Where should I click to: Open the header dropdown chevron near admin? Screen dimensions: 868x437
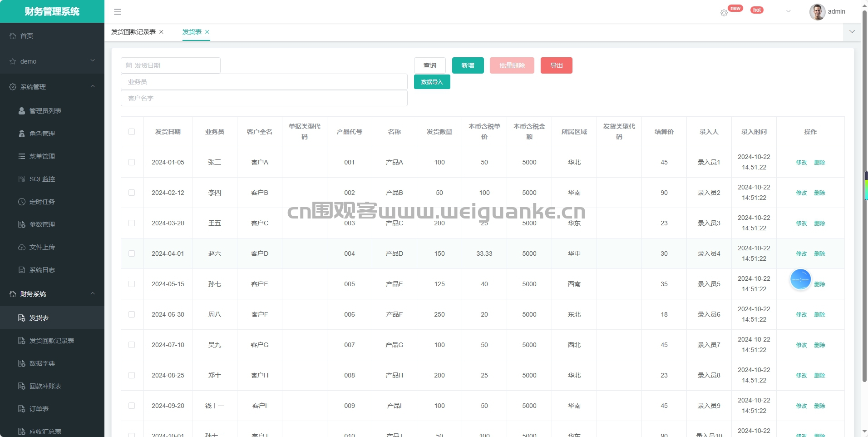point(789,12)
